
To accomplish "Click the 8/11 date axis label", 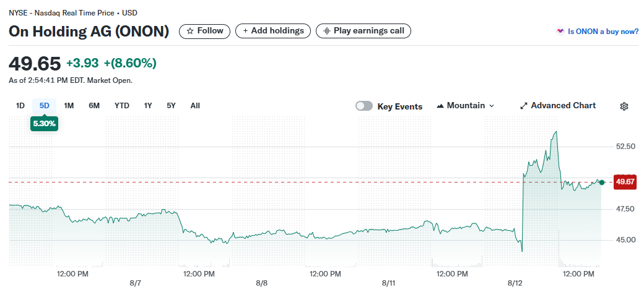I will pyautogui.click(x=388, y=283).
